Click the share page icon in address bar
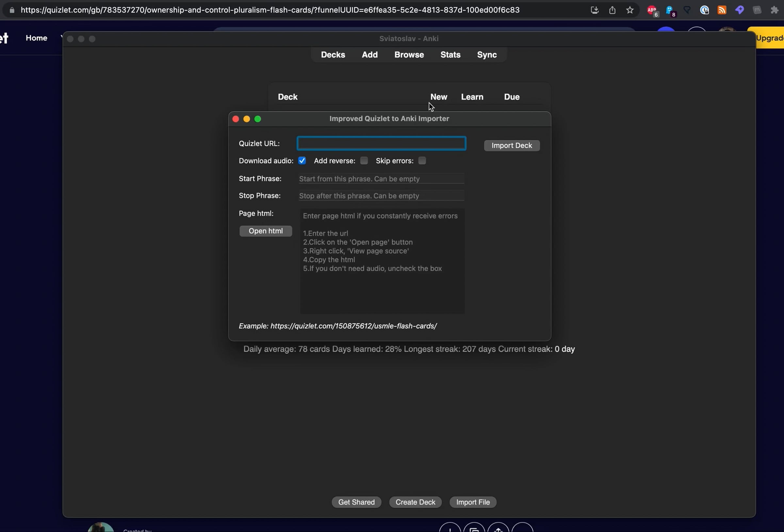 612,10
